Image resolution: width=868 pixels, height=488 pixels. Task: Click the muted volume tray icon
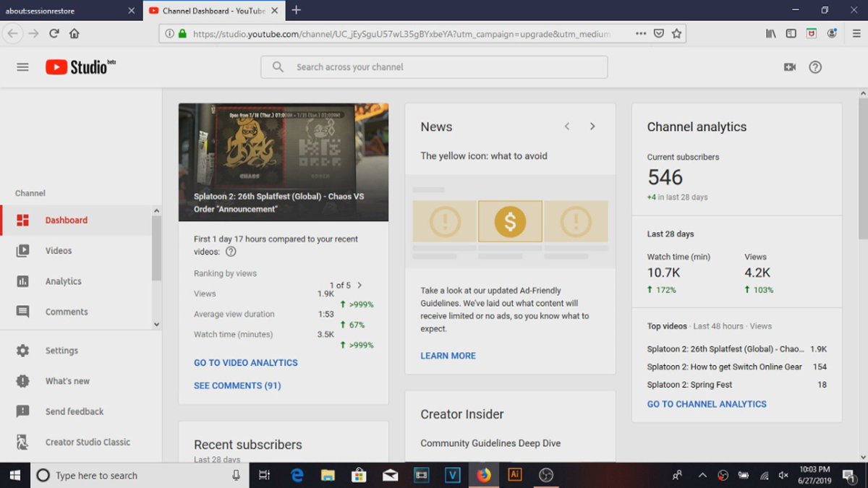point(783,475)
